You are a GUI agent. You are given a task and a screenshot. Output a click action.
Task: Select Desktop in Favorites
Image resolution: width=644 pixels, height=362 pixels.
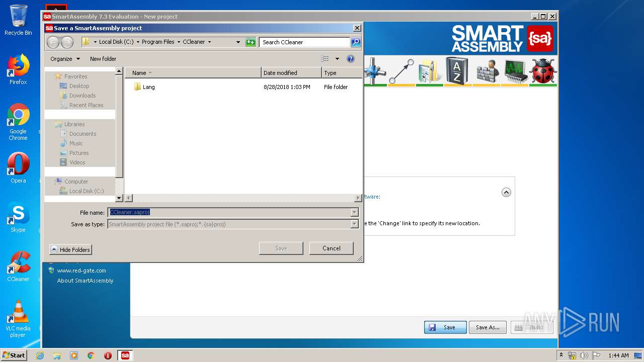point(79,86)
